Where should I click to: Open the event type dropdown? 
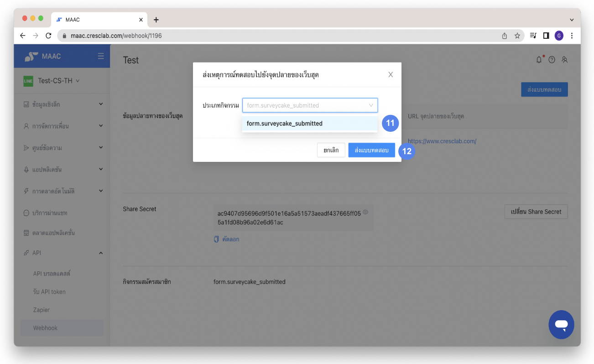(310, 105)
